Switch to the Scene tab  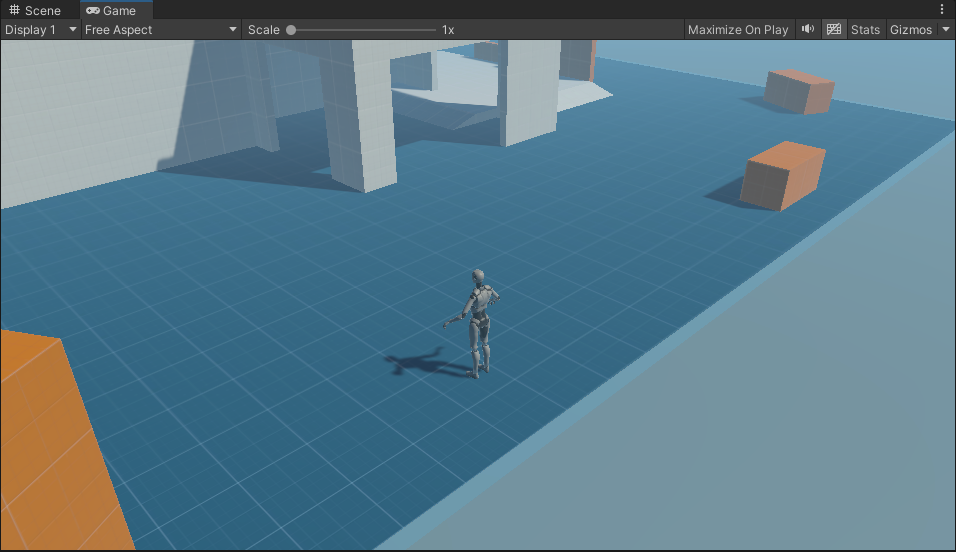pos(35,10)
